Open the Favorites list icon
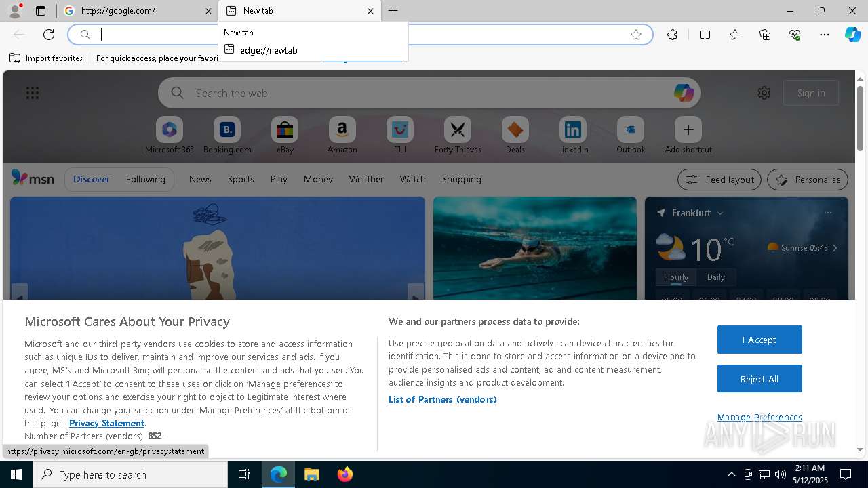 click(735, 35)
